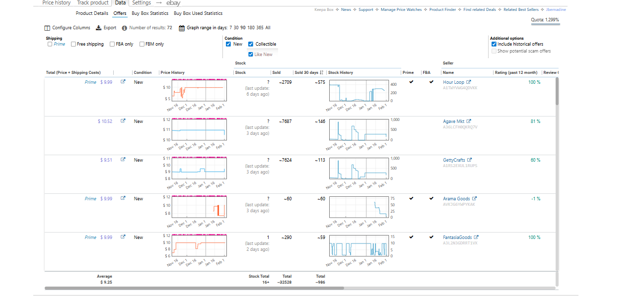The image size is (644, 296).
Task: Click external link icon next to GettyCrafts
Action: click(470, 160)
